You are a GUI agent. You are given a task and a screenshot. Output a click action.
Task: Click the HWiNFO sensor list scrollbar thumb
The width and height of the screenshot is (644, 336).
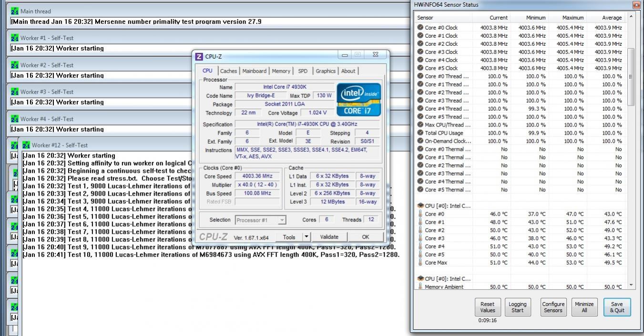[631, 76]
